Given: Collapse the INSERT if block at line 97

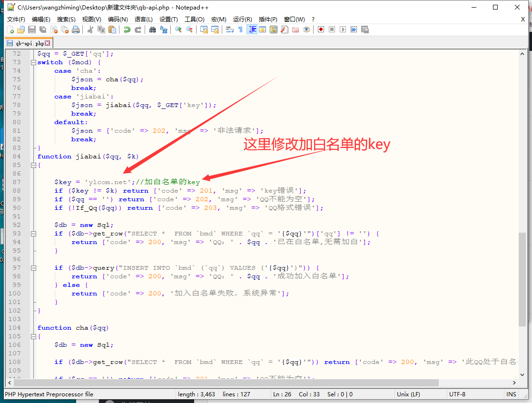Looking at the screenshot, I should [x=33, y=268].
